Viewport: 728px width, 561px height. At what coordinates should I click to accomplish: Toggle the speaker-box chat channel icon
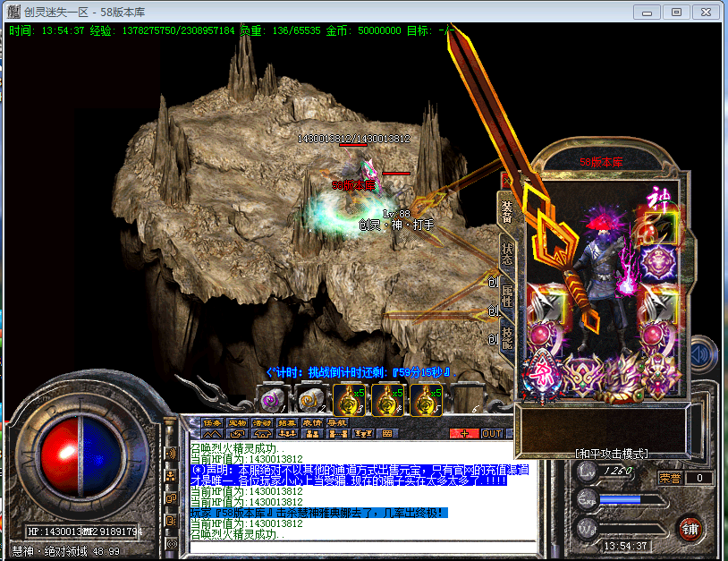[172, 521]
